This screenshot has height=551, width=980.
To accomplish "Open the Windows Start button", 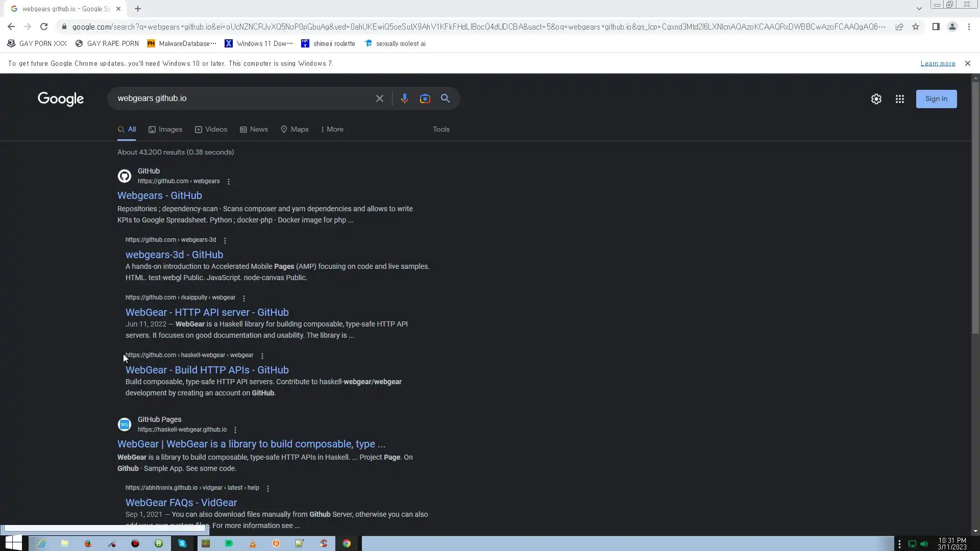I will [x=14, y=543].
